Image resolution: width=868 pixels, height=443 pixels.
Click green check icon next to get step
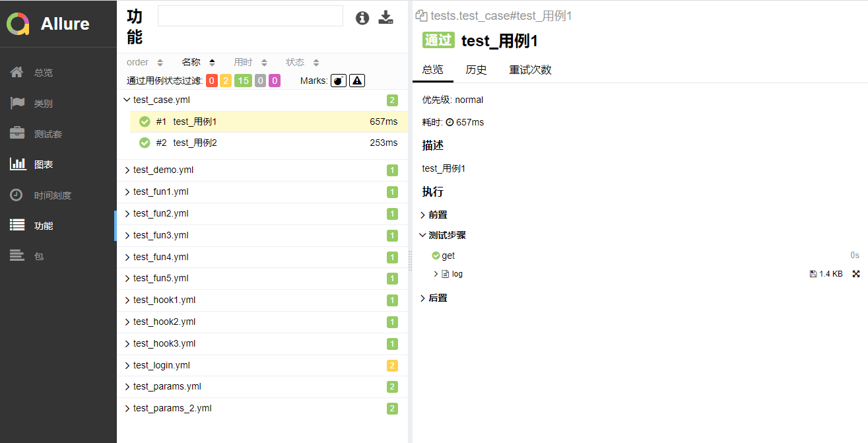click(436, 256)
